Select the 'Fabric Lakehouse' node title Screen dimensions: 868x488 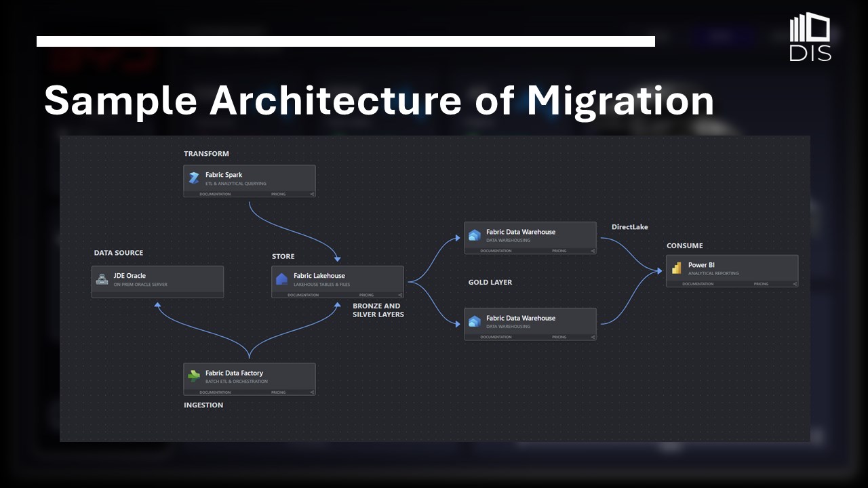pos(319,276)
